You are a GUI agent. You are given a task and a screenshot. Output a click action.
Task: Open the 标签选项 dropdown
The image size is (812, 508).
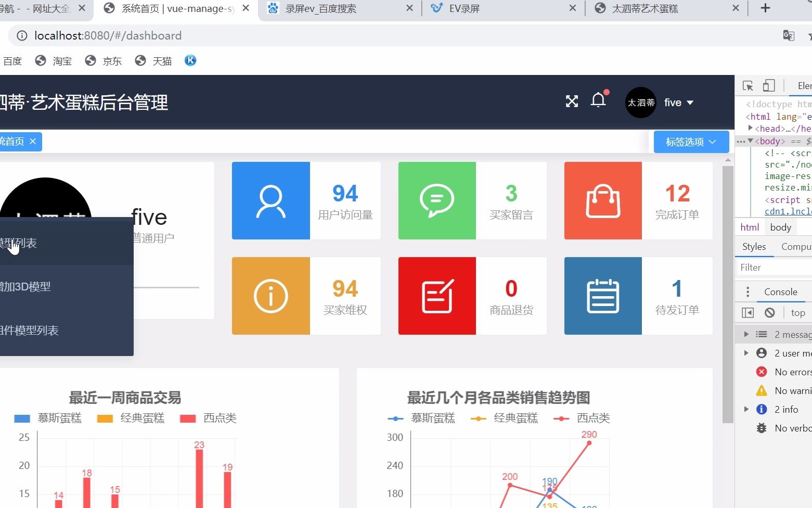(x=691, y=142)
